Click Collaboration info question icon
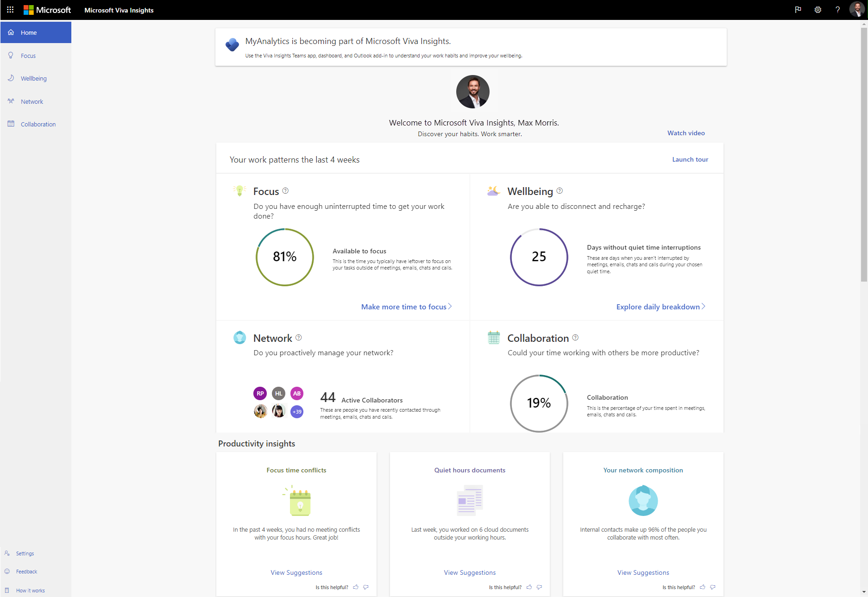 tap(575, 338)
